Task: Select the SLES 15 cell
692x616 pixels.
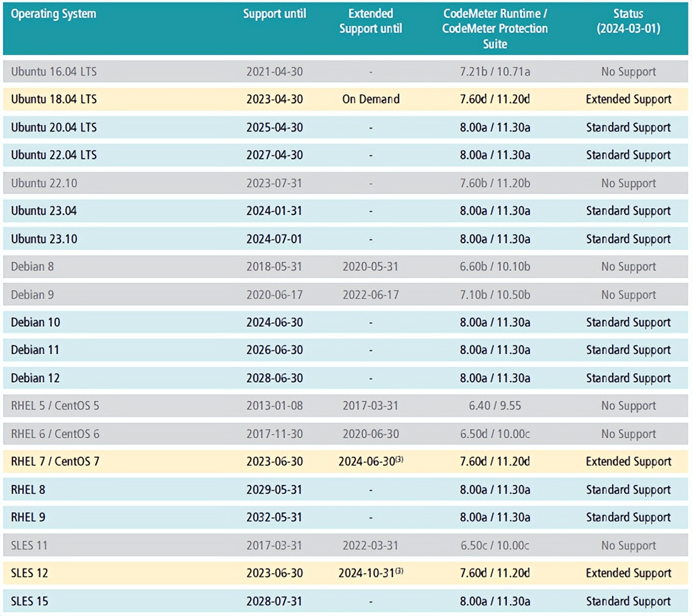Action: click(x=29, y=601)
